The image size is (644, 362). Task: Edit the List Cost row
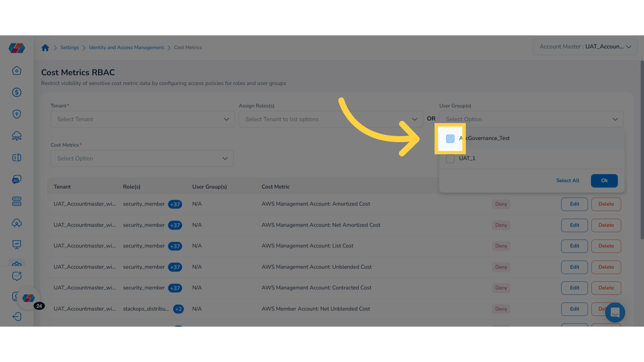(574, 246)
